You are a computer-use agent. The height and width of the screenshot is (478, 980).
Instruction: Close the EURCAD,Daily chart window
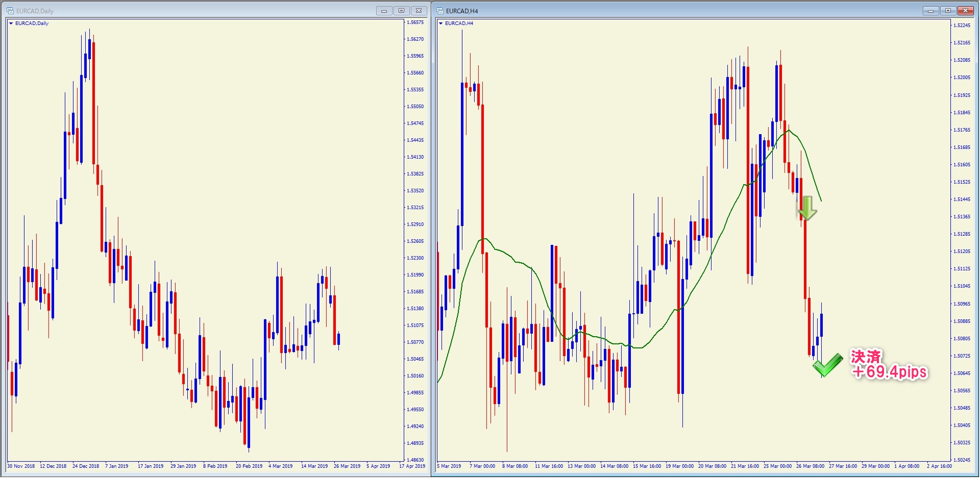coord(419,11)
